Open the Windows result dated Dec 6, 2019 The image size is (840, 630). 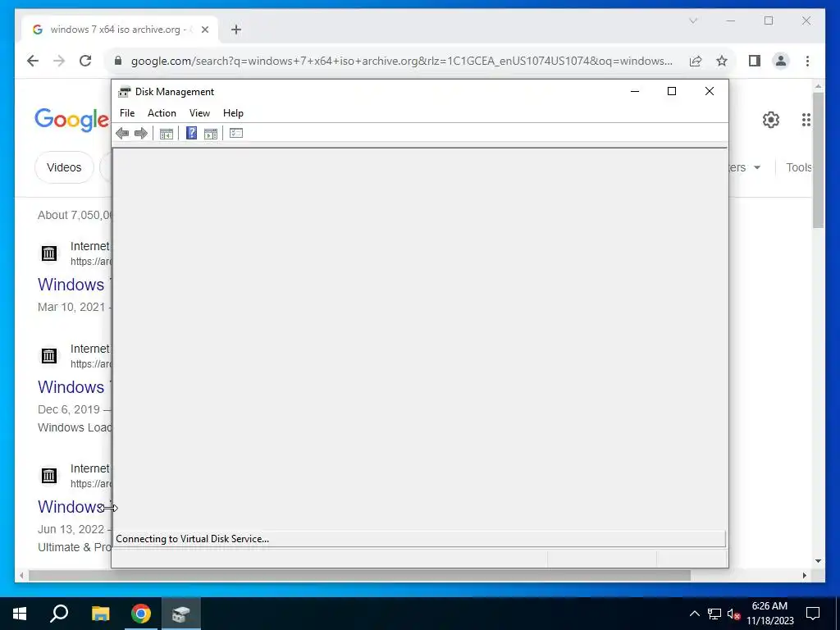tap(71, 387)
